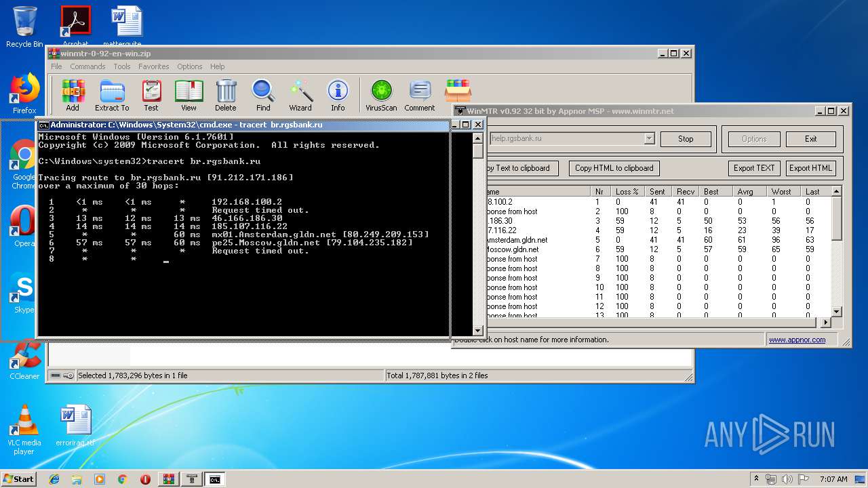
Task: Click the Extract To icon in WinRAR
Action: pos(112,96)
